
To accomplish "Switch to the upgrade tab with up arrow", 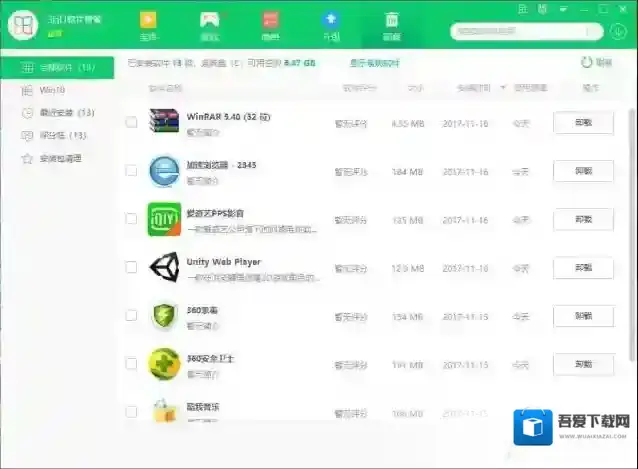I will (330, 25).
